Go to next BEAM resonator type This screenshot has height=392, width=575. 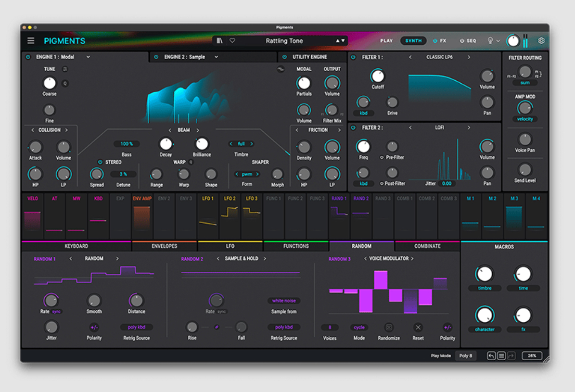(198, 130)
